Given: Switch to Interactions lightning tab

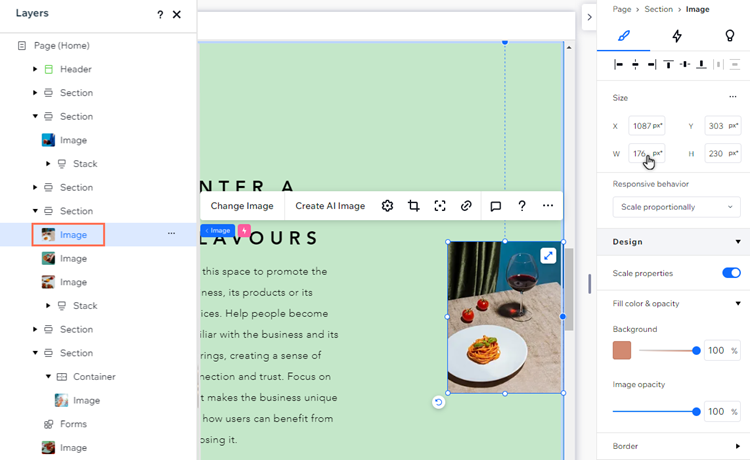Looking at the screenshot, I should point(677,36).
